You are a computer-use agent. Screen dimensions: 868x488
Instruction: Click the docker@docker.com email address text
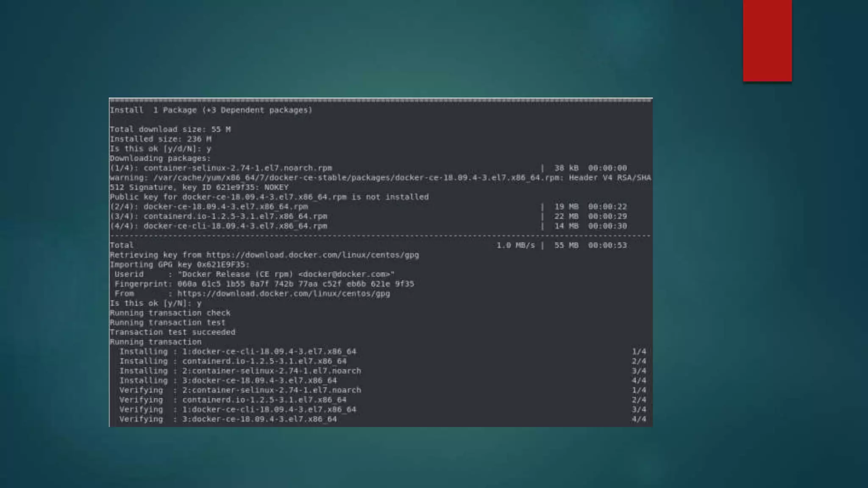coord(345,274)
